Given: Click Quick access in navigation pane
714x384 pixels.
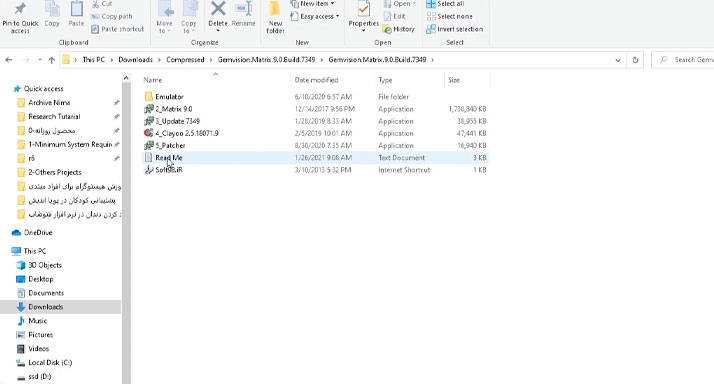Looking at the screenshot, I should click(43, 89).
